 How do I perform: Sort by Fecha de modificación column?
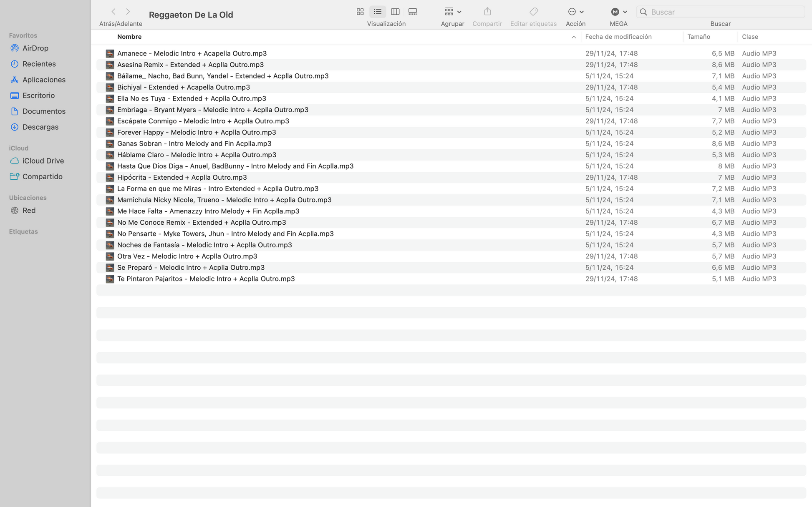618,37
